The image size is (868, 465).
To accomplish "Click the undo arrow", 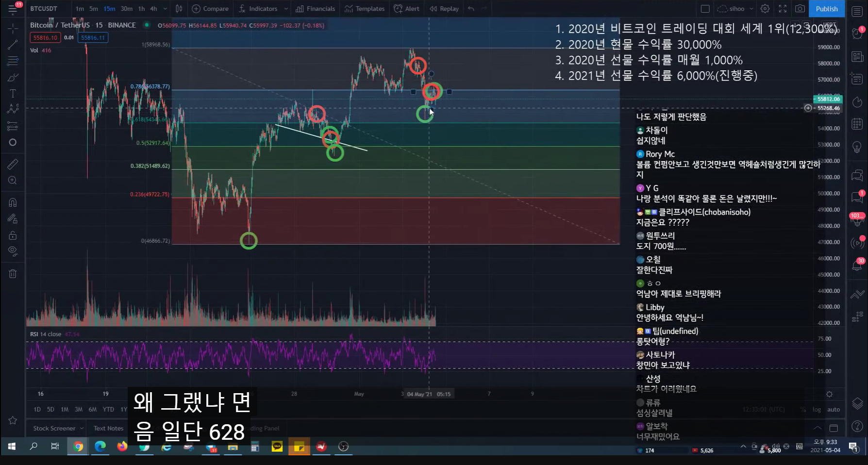I will point(471,9).
